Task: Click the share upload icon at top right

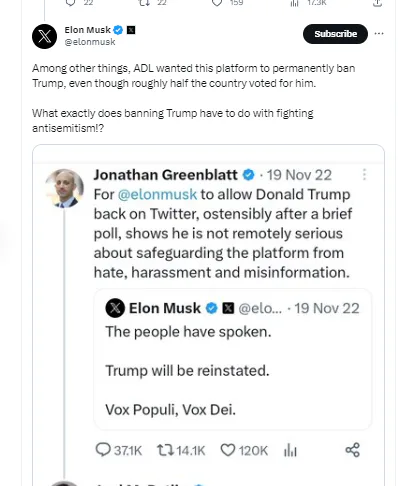Action: click(x=377, y=3)
